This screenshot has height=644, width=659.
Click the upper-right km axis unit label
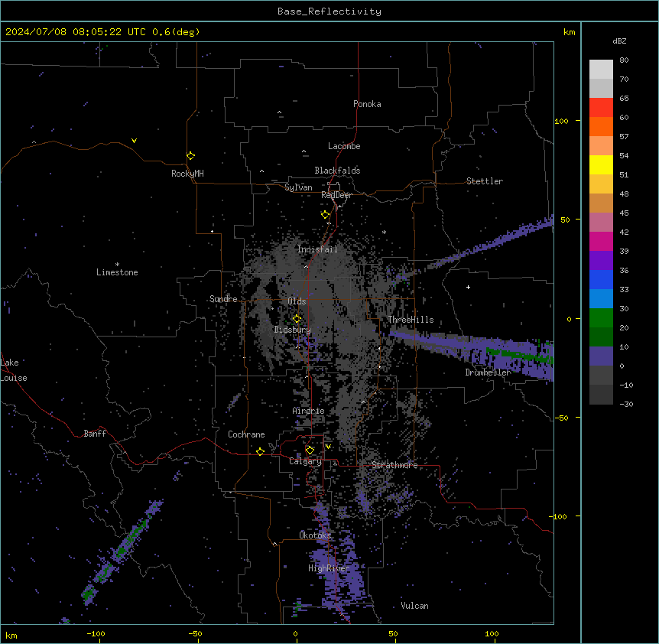pos(569,32)
